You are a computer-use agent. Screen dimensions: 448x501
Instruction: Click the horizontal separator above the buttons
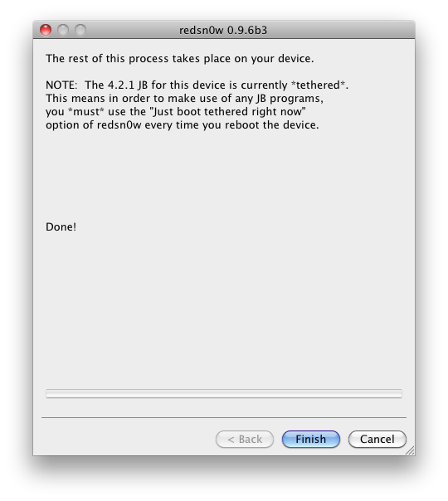(224, 417)
